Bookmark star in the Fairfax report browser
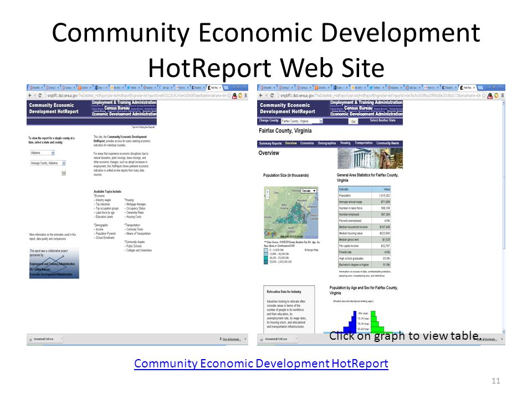Viewport: 532px width, 399px height. pyautogui.click(x=484, y=96)
